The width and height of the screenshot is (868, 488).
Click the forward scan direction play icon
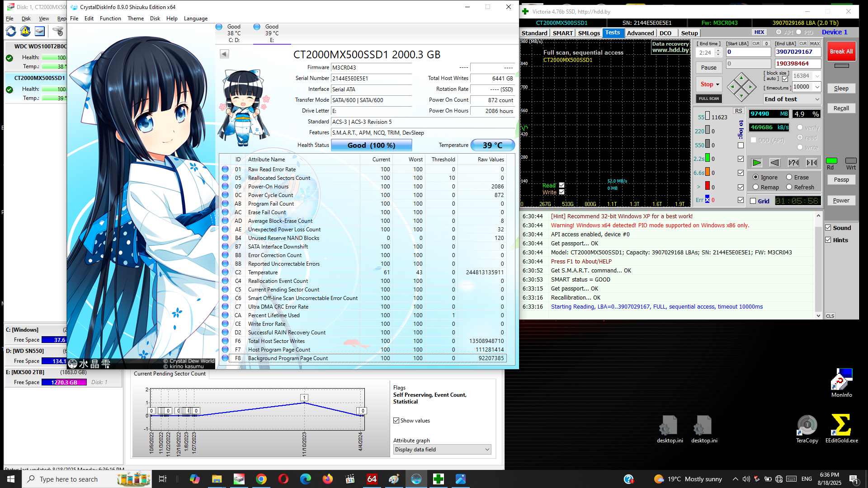point(756,163)
